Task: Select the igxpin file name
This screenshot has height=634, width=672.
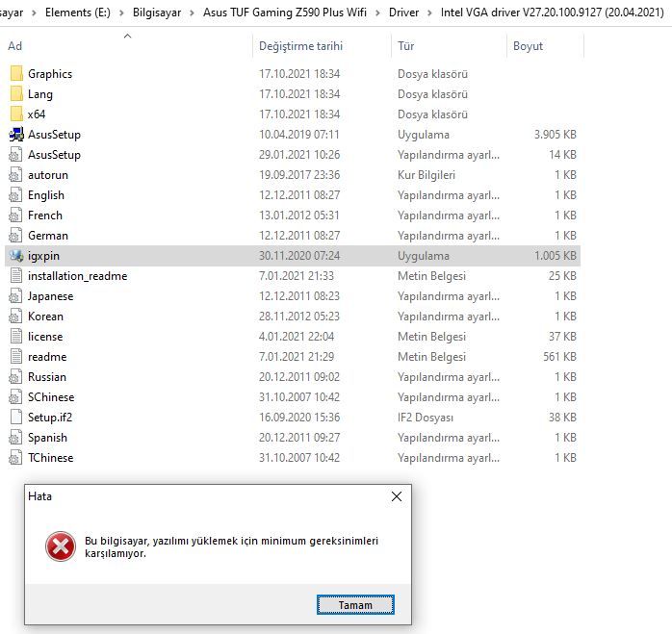Action: [x=43, y=256]
